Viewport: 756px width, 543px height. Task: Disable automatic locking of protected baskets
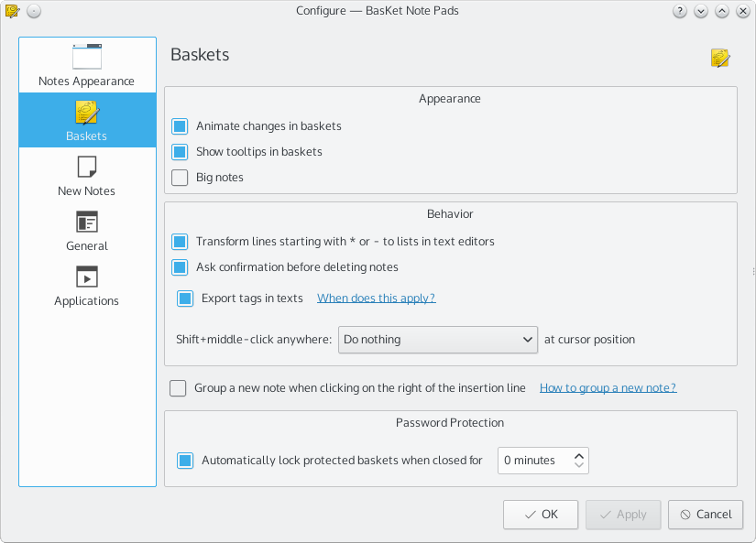(185, 460)
